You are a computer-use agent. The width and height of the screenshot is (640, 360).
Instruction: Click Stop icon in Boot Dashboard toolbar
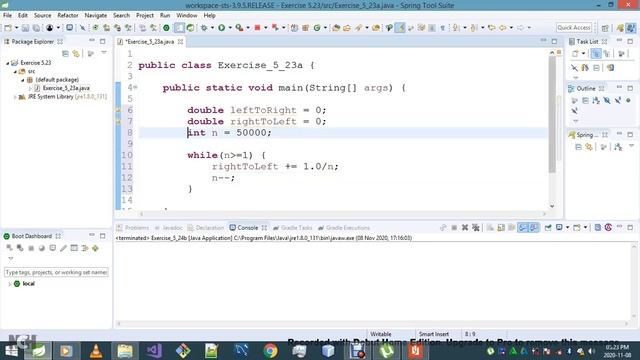[31, 248]
